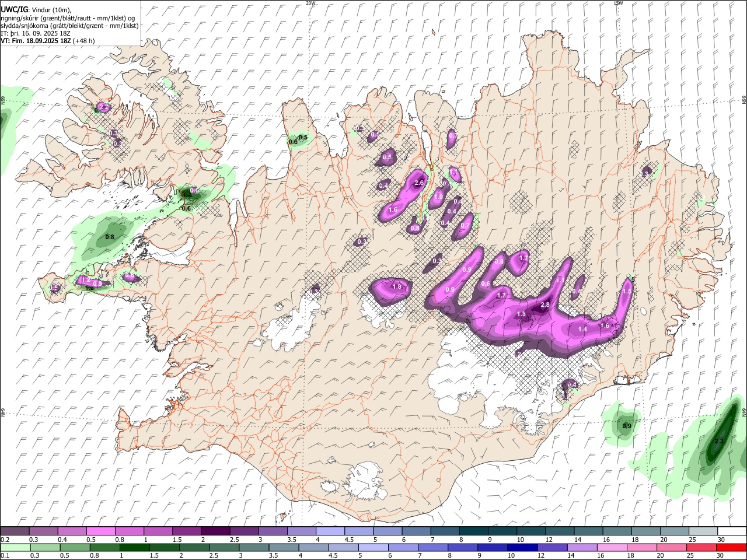Click the initial time "IT: þri. 16. 09. 2025 18Z"

(x=36, y=33)
